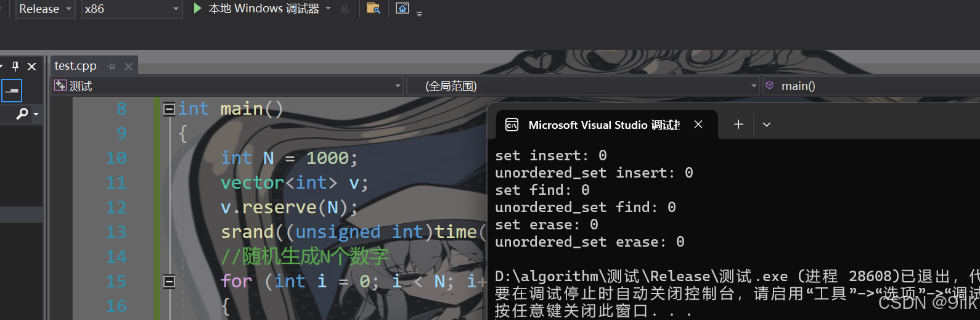Click the //随机生成N个数字 comment line
980x320 pixels.
(305, 256)
